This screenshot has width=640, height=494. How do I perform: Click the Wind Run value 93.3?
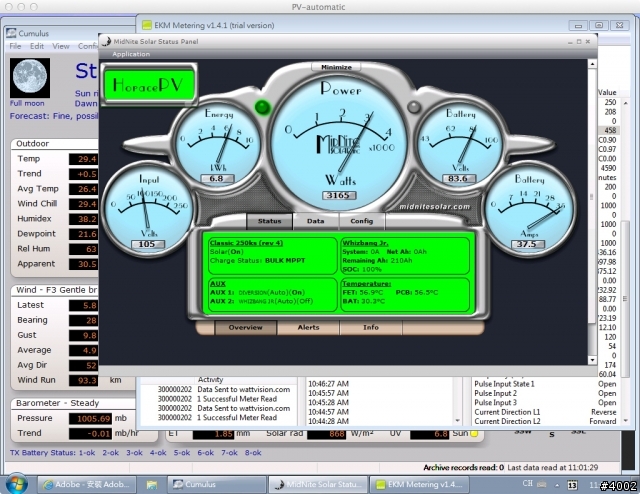point(83,380)
